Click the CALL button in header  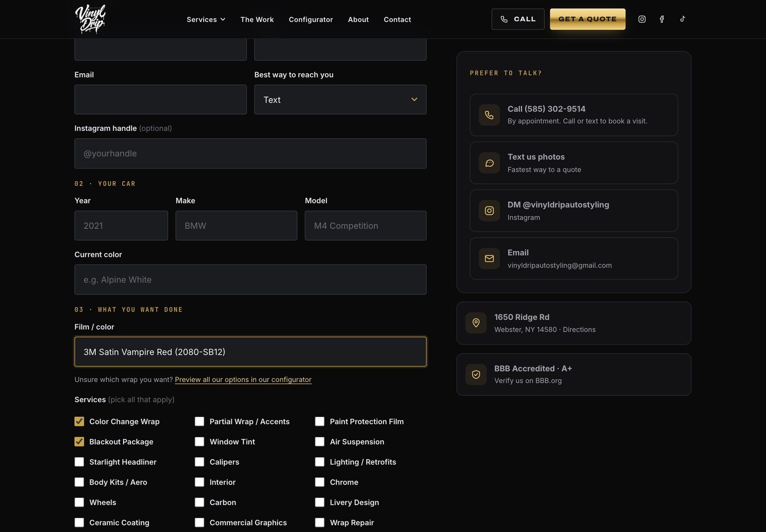pyautogui.click(x=518, y=19)
